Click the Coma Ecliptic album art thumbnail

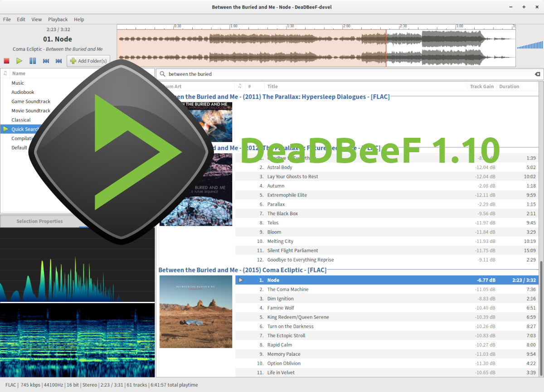195,311
